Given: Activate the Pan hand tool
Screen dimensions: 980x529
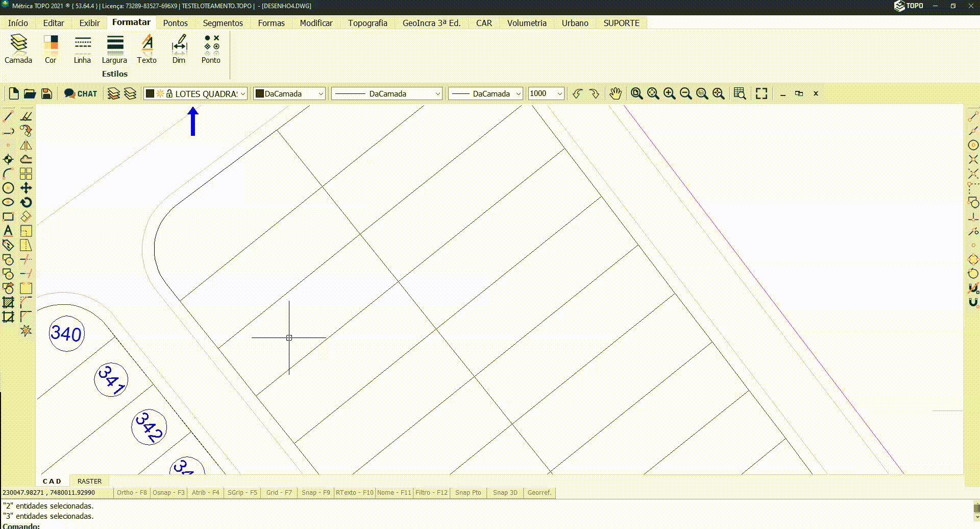Looking at the screenshot, I should point(615,93).
